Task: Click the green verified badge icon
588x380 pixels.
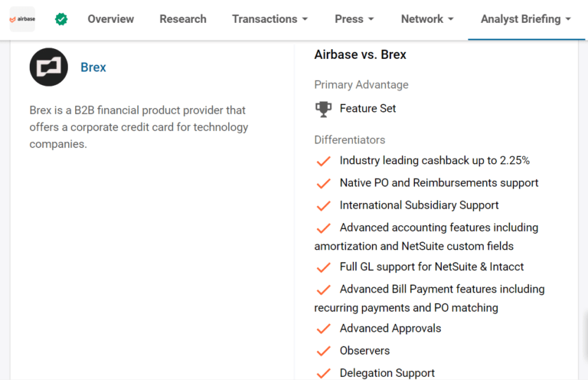Action: [x=61, y=18]
